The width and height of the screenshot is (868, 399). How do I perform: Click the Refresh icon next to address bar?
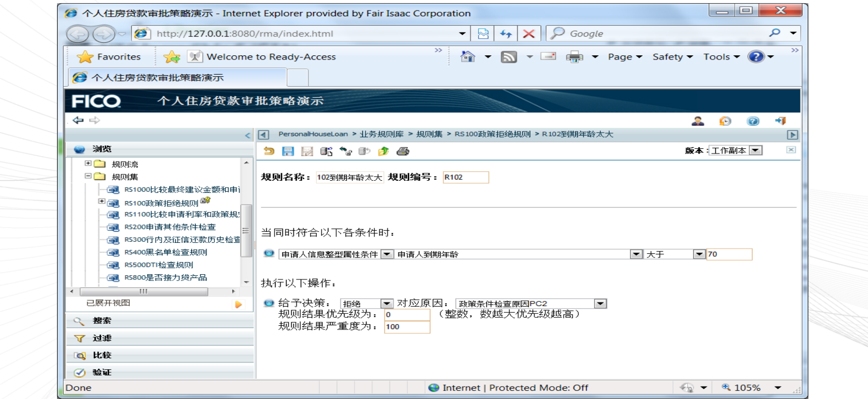click(506, 33)
